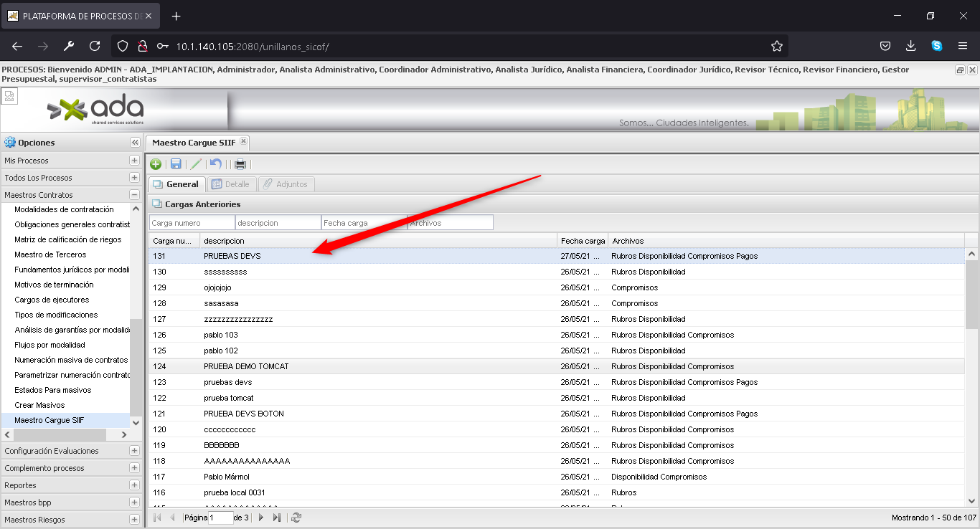The width and height of the screenshot is (980, 529).
Task: Click the save floppy disk icon
Action: point(176,164)
